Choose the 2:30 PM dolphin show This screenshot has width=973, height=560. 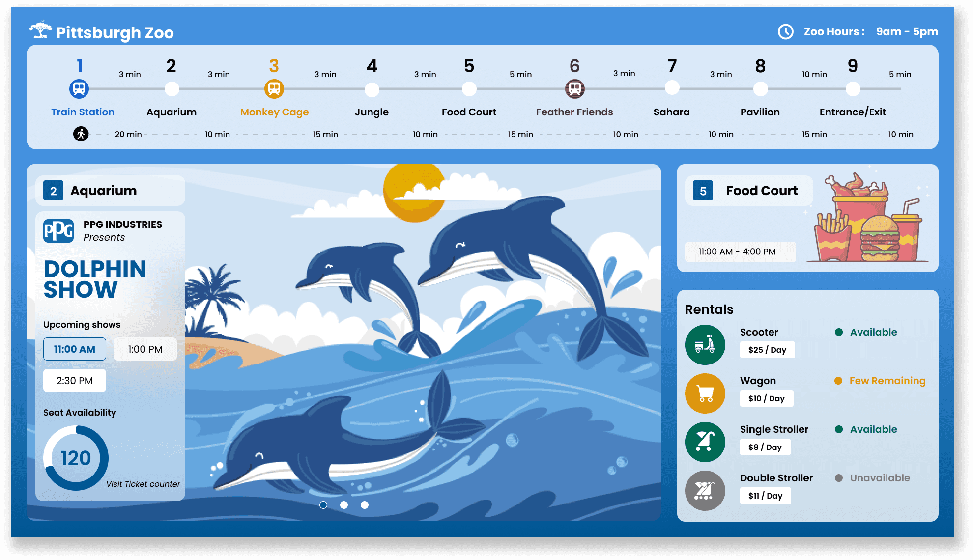(75, 381)
